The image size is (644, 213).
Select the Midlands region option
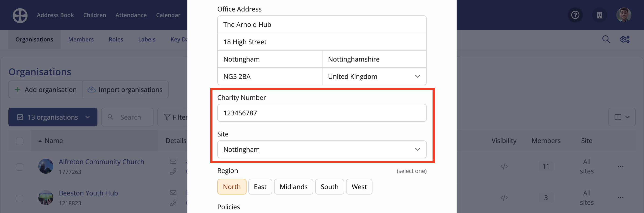pyautogui.click(x=293, y=187)
